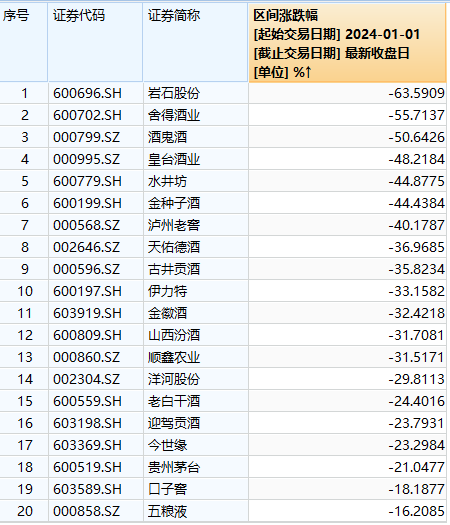
Task: Click the 贵州茅台 name cell
Action: tap(196, 467)
